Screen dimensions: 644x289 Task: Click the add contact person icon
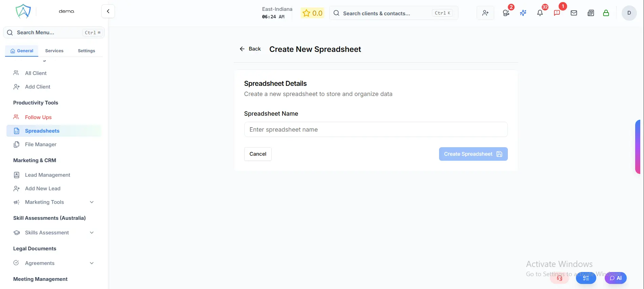pos(485,13)
